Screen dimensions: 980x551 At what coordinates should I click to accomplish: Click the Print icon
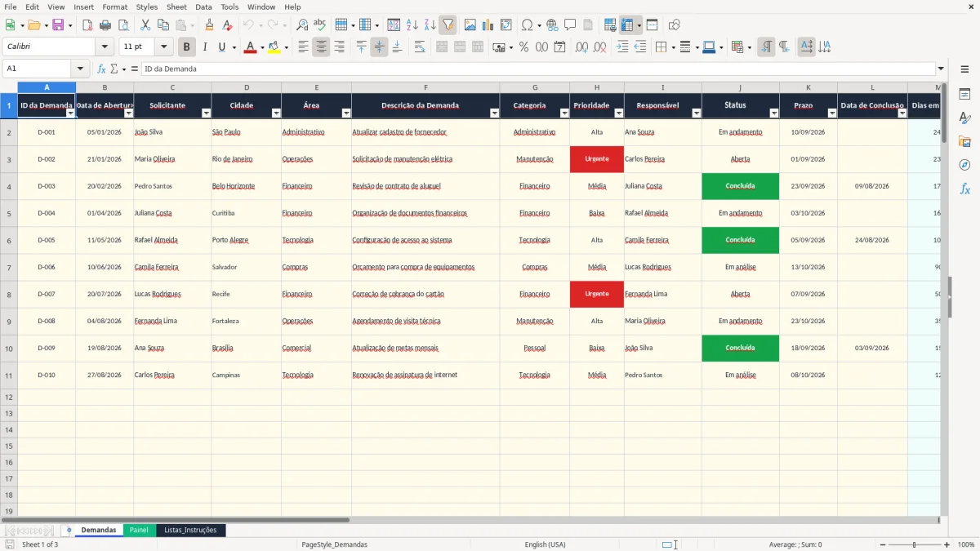pos(105,25)
